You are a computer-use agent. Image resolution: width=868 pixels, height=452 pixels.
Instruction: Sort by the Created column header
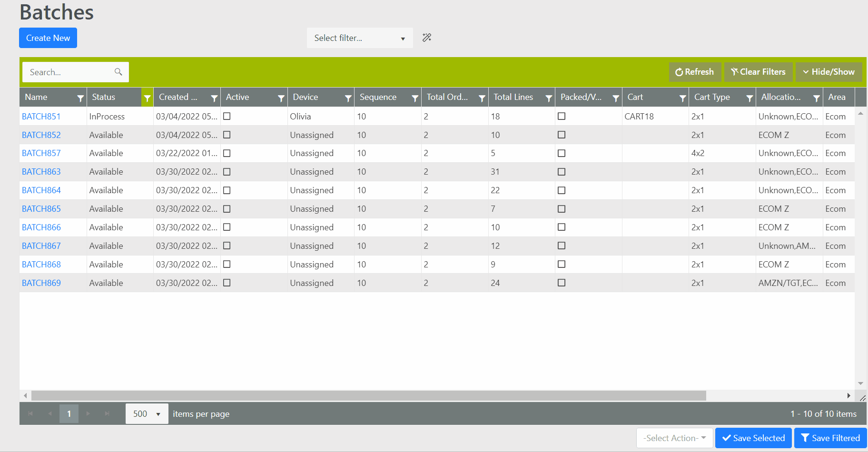click(x=178, y=97)
